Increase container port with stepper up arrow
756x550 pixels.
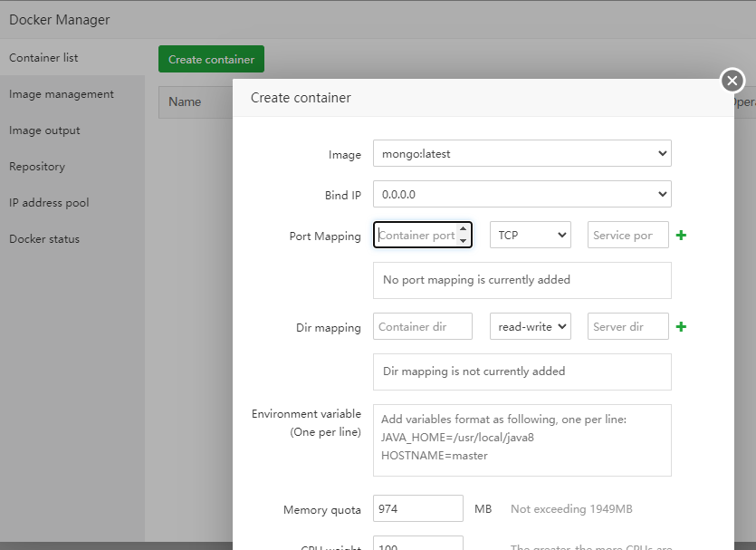pyautogui.click(x=464, y=229)
